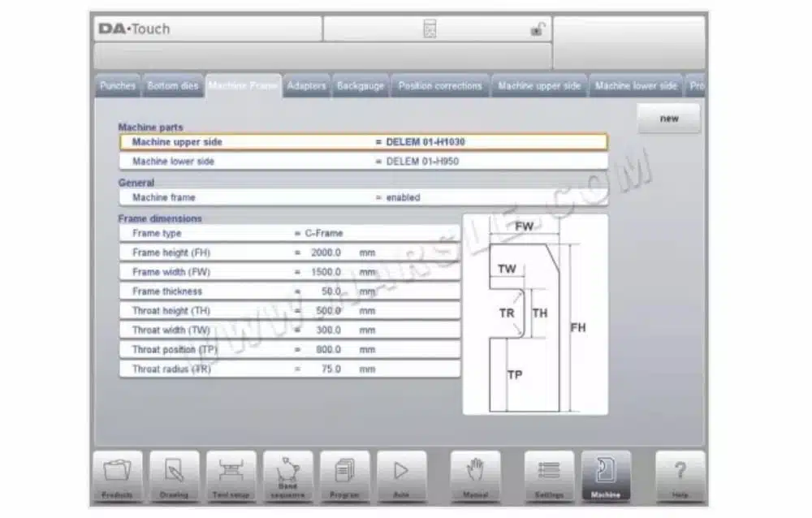Edit the Throat width (TW) value

290,330
